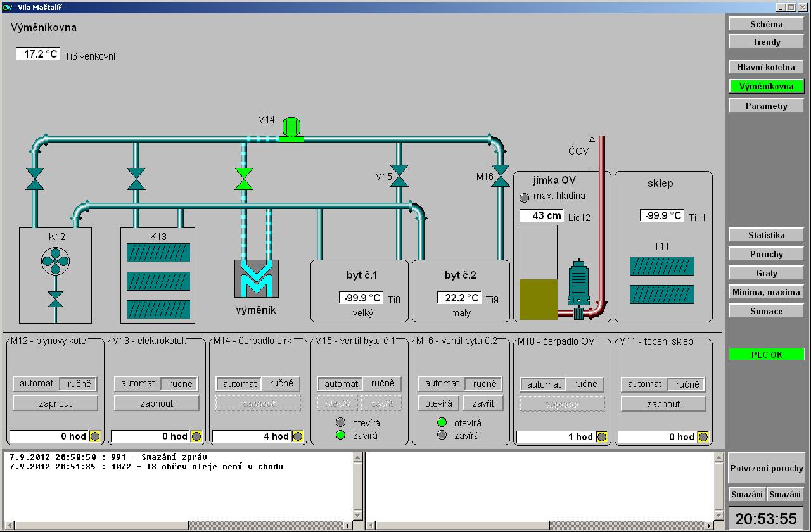This screenshot has width=811, height=532.
Task: Switch M12 plynový kotel to automat
Action: click(36, 384)
